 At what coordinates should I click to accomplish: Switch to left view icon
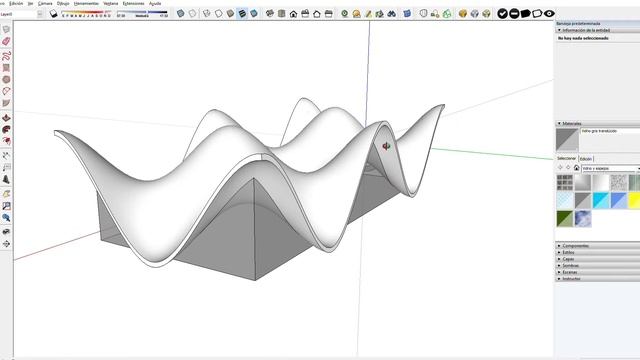(329, 14)
